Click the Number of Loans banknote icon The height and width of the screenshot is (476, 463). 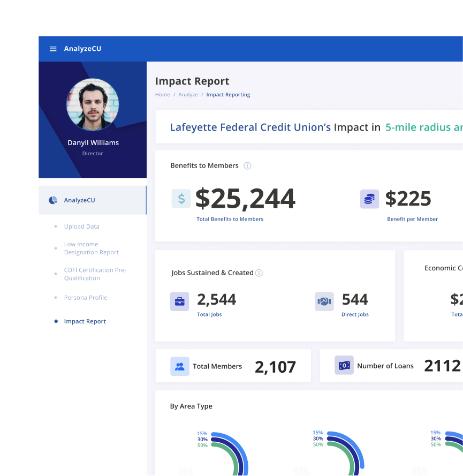(x=344, y=365)
